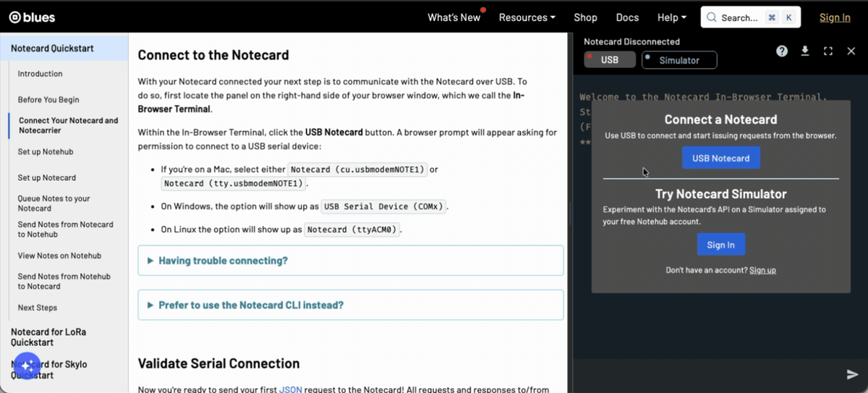Expand 'Having trouble connecting?' section
The image size is (868, 393).
point(351,261)
